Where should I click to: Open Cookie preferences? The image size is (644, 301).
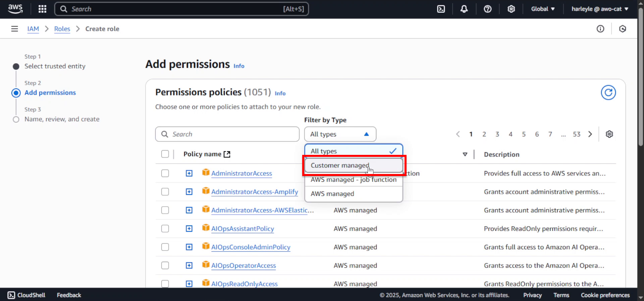605,295
